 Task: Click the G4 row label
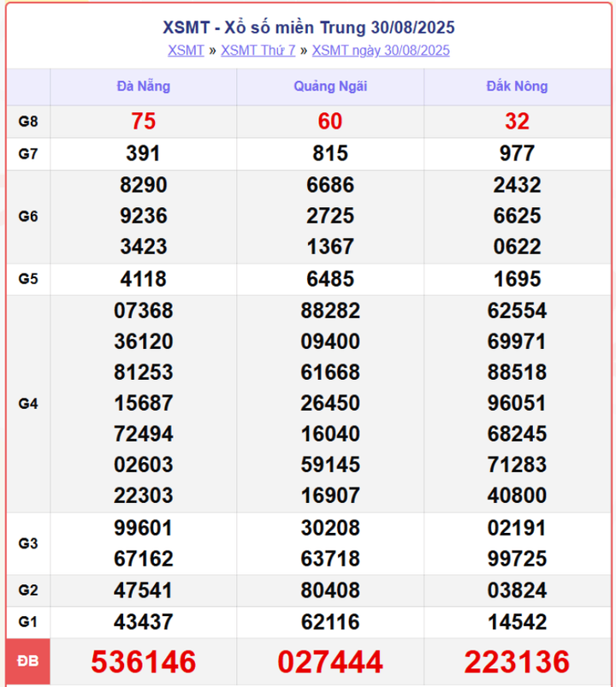pyautogui.click(x=28, y=403)
